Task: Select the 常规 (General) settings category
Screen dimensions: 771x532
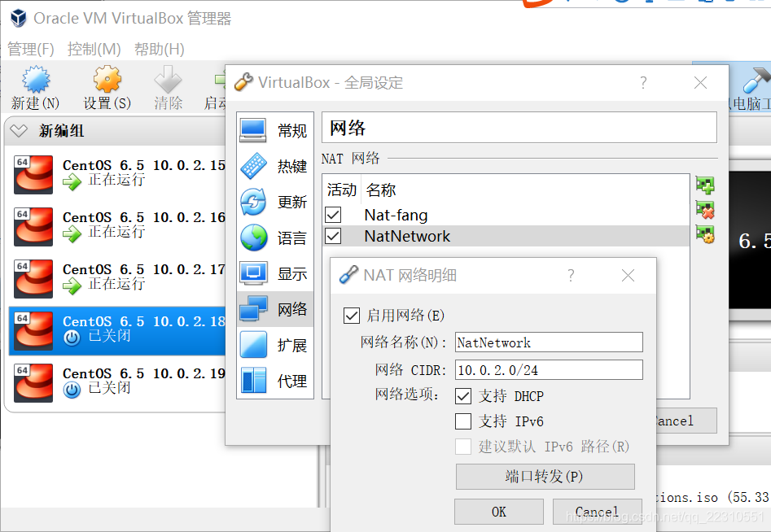Action: (x=274, y=131)
